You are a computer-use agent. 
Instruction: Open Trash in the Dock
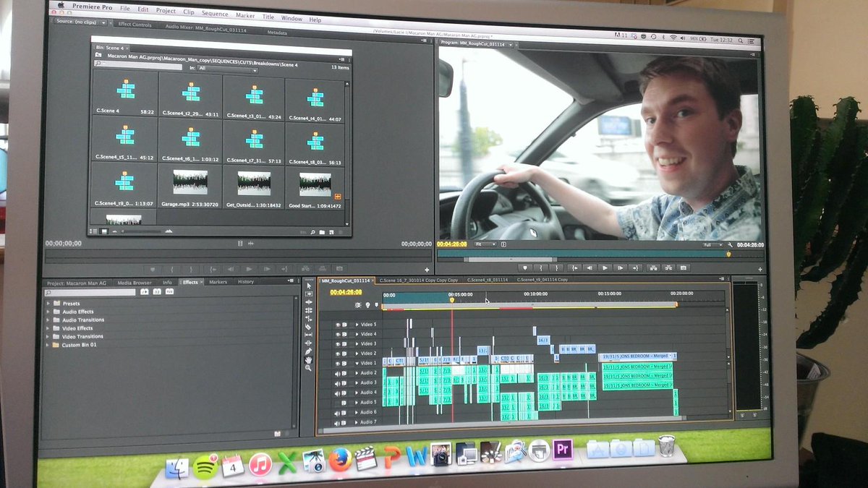point(666,445)
